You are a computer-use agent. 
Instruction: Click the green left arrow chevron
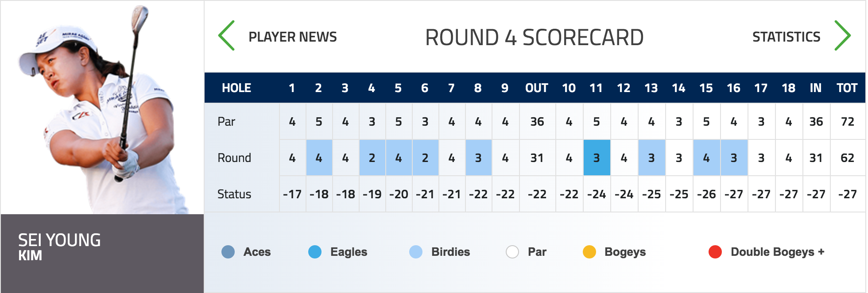(x=226, y=35)
